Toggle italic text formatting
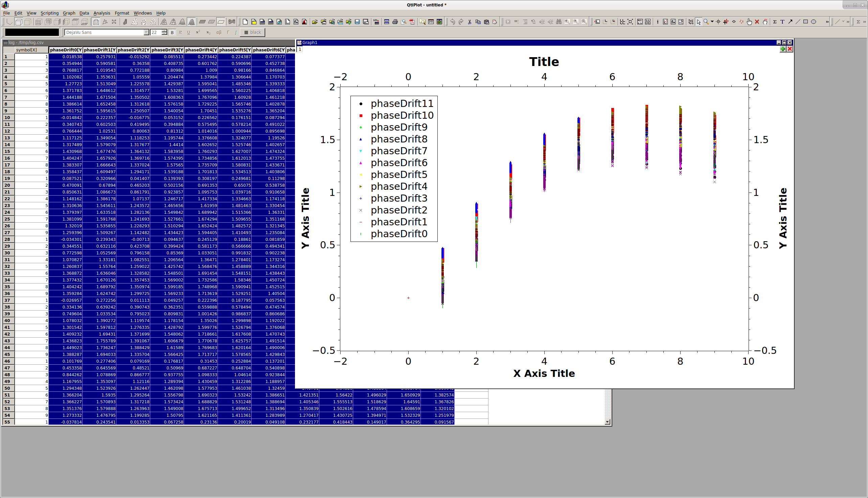The image size is (868, 498). click(180, 32)
